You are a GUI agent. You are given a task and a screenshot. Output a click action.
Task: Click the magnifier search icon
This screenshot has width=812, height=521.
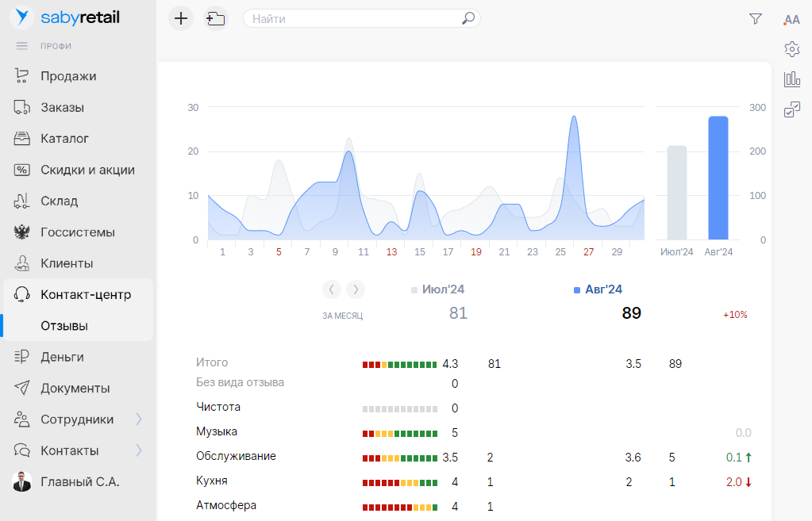(468, 18)
